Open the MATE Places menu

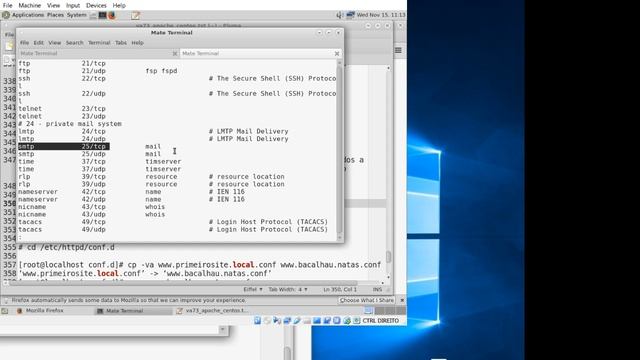point(55,15)
